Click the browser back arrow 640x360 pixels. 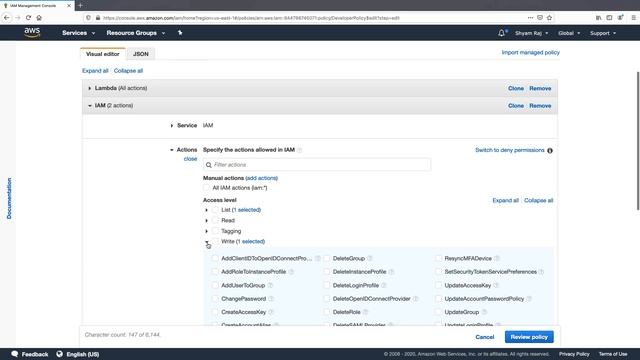tap(7, 18)
